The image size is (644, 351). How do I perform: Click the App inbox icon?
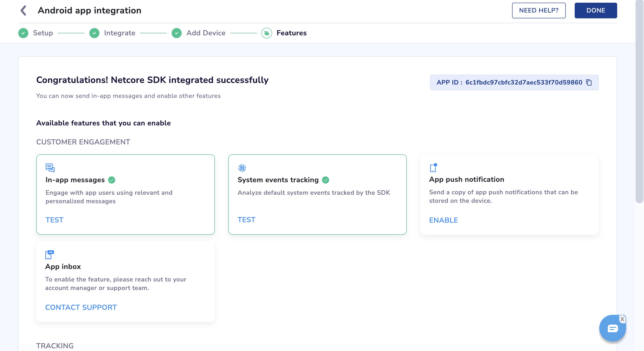[49, 255]
